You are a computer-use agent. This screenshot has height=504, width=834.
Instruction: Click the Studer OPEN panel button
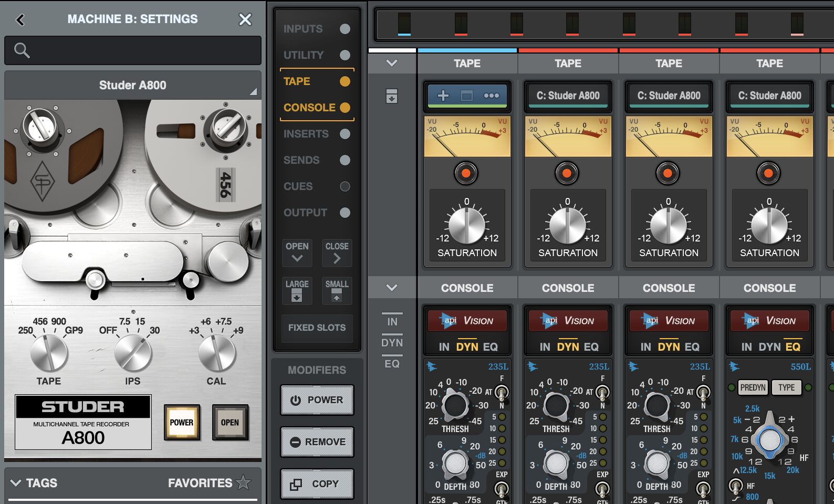click(230, 422)
